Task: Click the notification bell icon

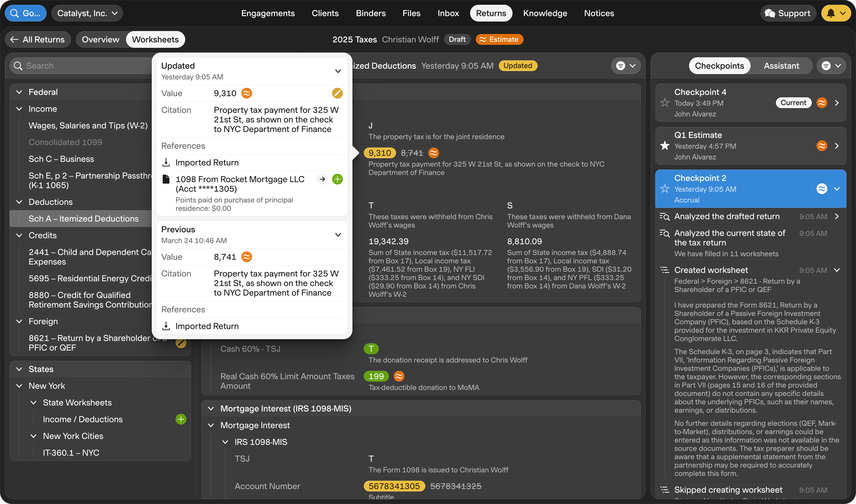Action: coord(831,13)
